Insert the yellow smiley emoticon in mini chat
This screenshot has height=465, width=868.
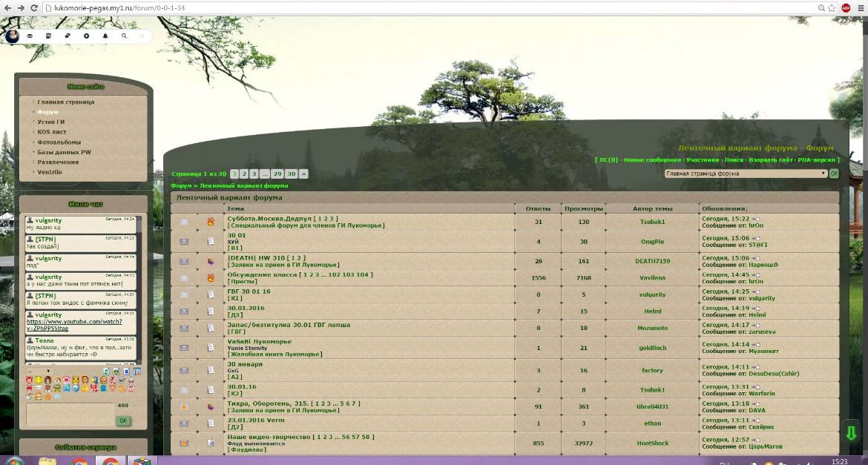(x=39, y=380)
